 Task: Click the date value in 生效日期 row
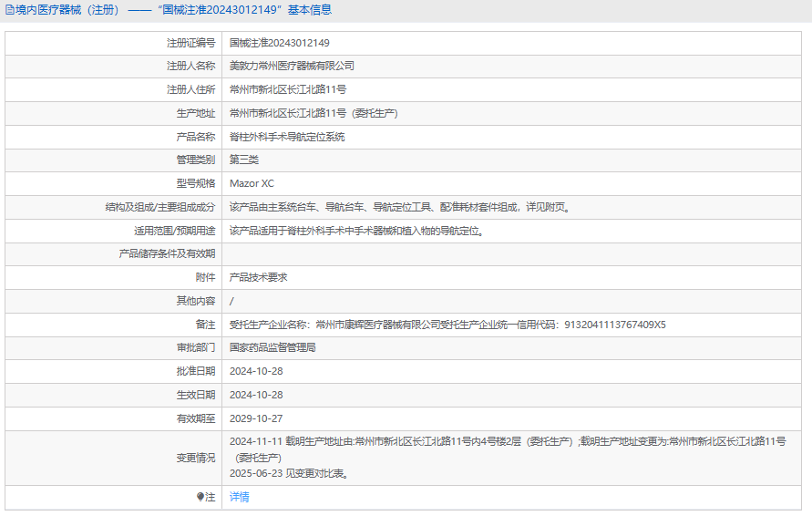pyautogui.click(x=256, y=395)
